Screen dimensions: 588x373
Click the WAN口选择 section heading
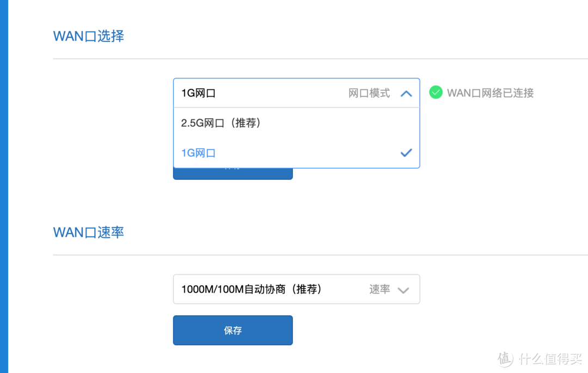88,35
